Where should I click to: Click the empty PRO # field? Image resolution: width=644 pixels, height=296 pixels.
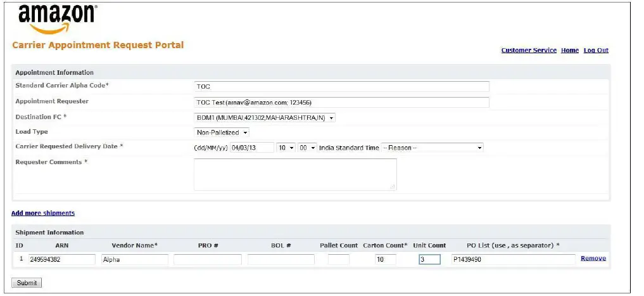click(208, 259)
